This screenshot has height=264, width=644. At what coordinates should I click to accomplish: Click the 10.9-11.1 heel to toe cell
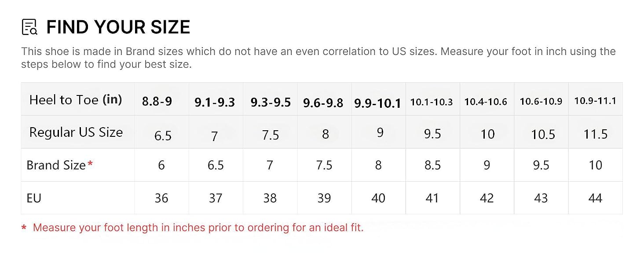pos(595,101)
